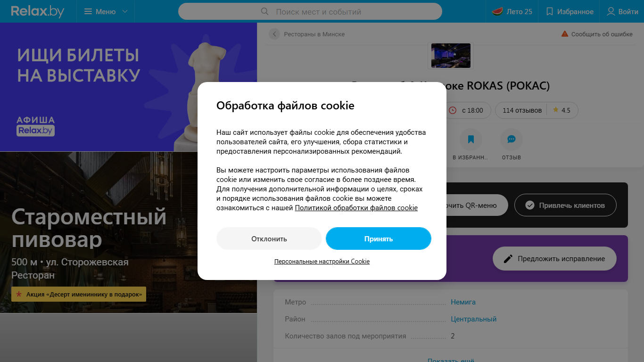The width and height of the screenshot is (644, 362).
Task: Click the red clock opening hours icon
Action: (x=453, y=110)
